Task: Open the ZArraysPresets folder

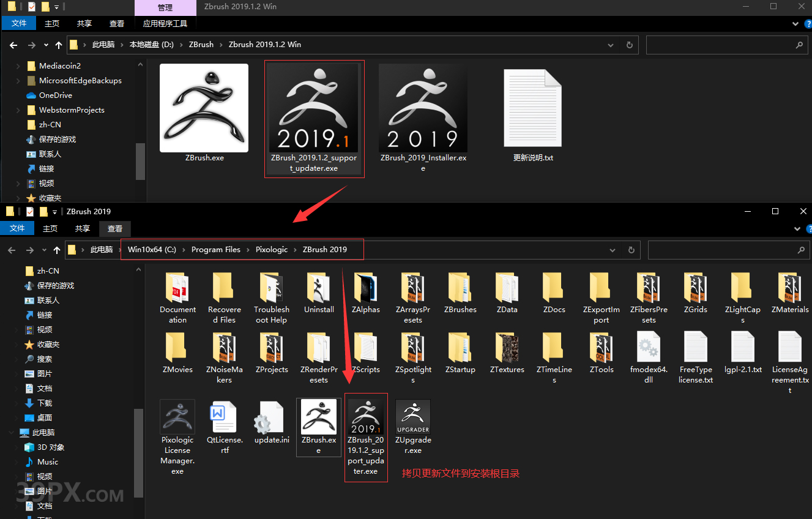Action: coord(412,297)
